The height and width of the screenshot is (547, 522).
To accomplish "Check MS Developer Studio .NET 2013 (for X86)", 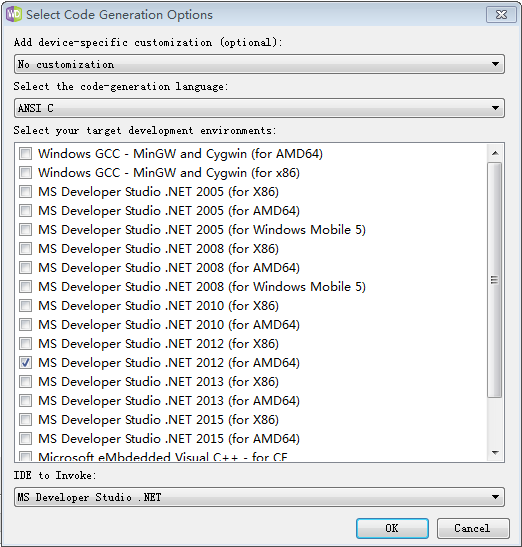I will (25, 382).
